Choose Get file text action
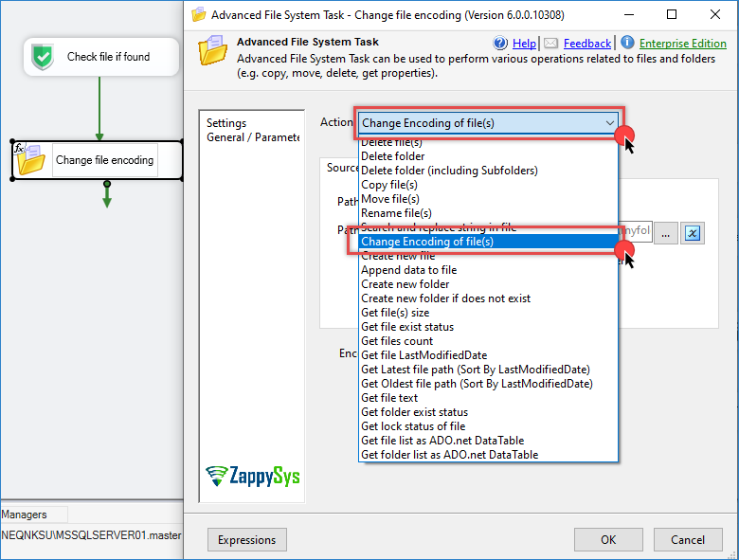Image resolution: width=739 pixels, height=560 pixels. pyautogui.click(x=488, y=398)
